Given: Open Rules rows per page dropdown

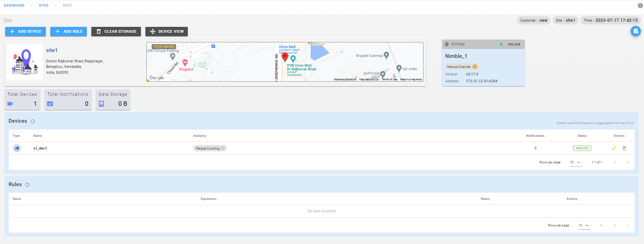Looking at the screenshot, I should click(x=584, y=225).
